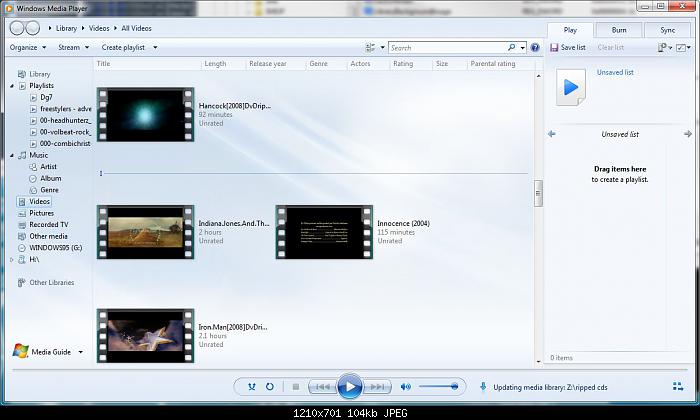
Task: Click the Forward navigation button
Action: (33, 28)
